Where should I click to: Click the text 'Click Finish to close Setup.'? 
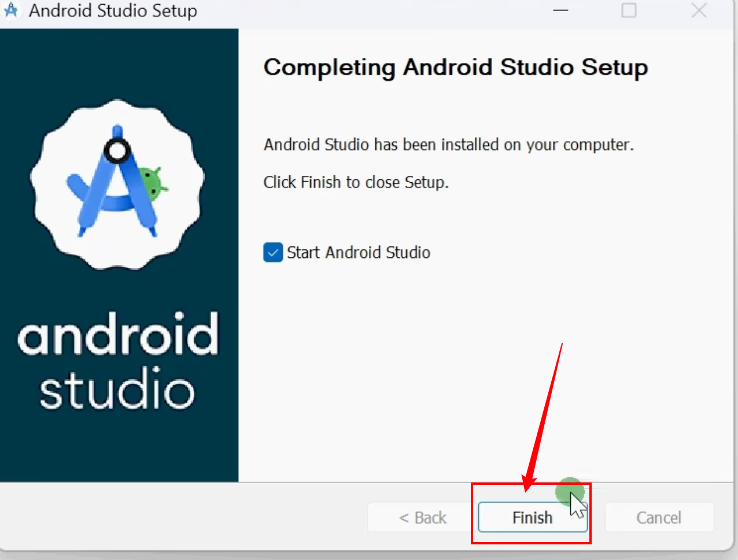tap(356, 182)
